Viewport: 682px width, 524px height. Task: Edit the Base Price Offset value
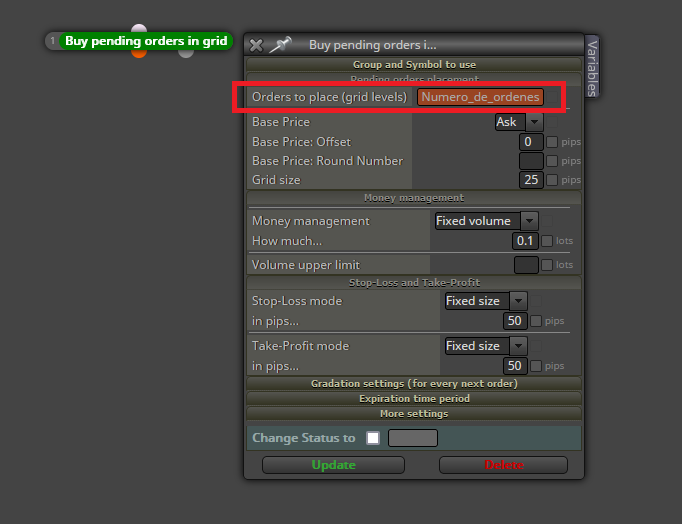click(531, 142)
